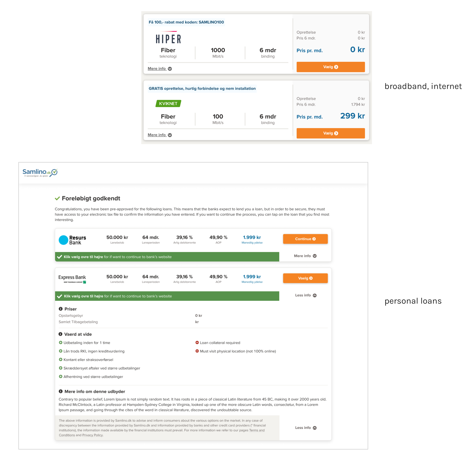The width and height of the screenshot is (476, 461).
Task: Choose the KVIKNET 299 kr plan with Vælg
Action: [330, 133]
